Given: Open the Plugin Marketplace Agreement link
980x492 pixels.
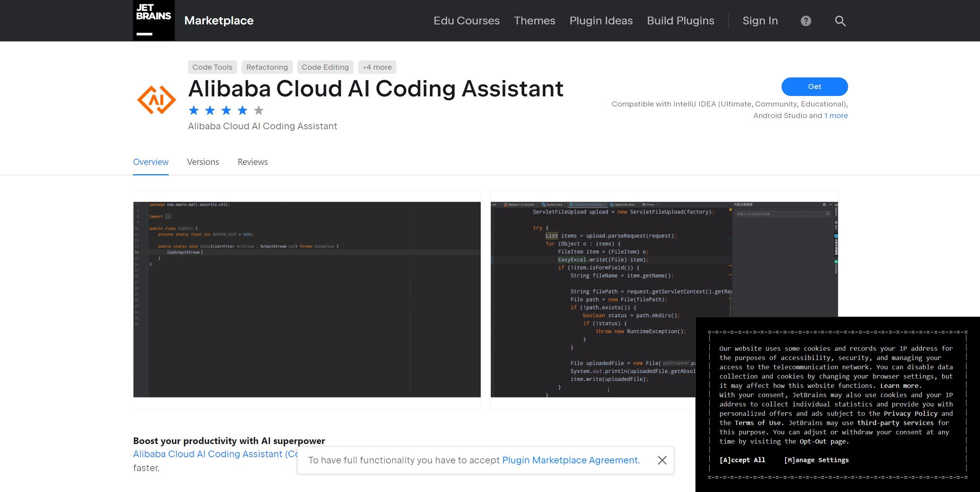Looking at the screenshot, I should 570,460.
